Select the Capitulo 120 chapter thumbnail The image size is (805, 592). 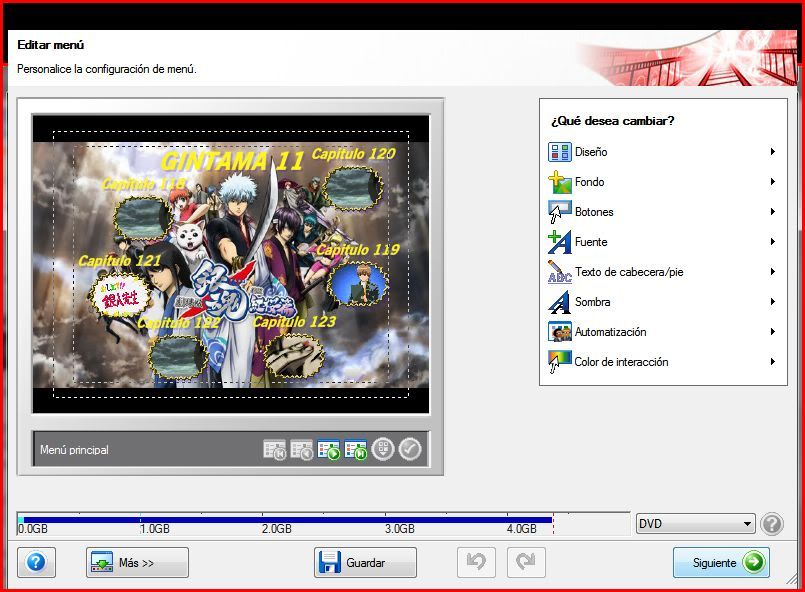point(353,188)
